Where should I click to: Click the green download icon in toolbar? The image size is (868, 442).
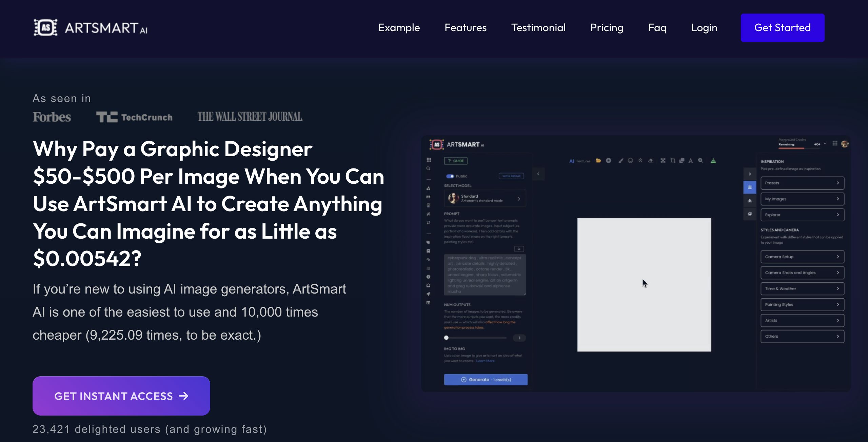(713, 161)
